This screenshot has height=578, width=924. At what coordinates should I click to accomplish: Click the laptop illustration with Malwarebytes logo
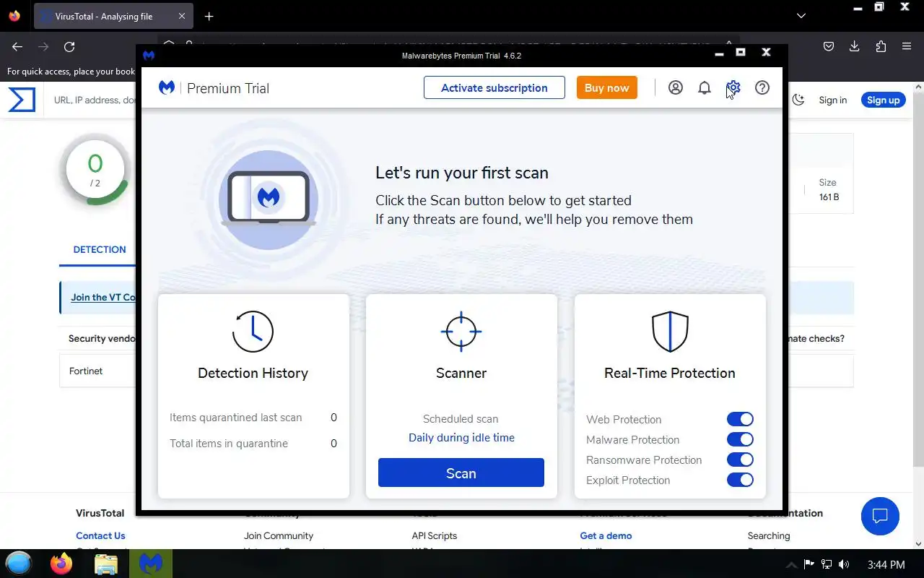pos(269,198)
